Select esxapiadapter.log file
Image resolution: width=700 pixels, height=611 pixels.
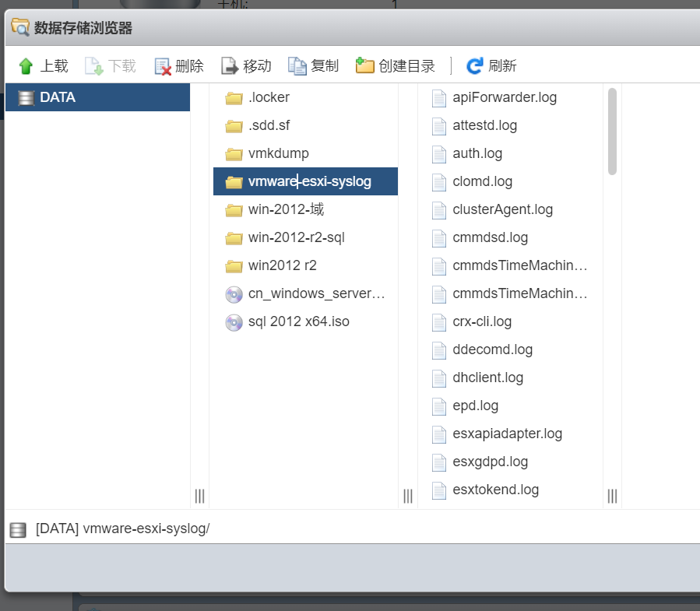tap(511, 434)
